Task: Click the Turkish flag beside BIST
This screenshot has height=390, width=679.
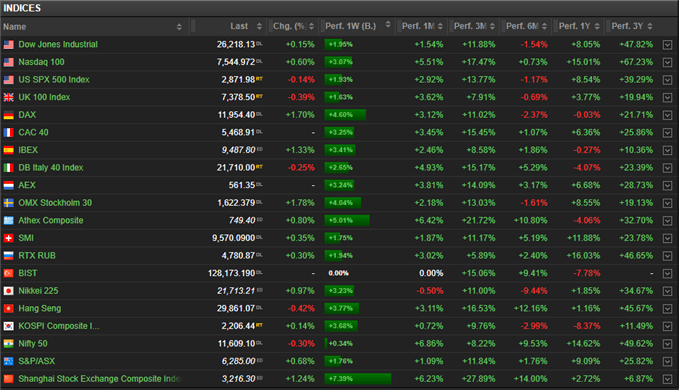Action: (9, 274)
